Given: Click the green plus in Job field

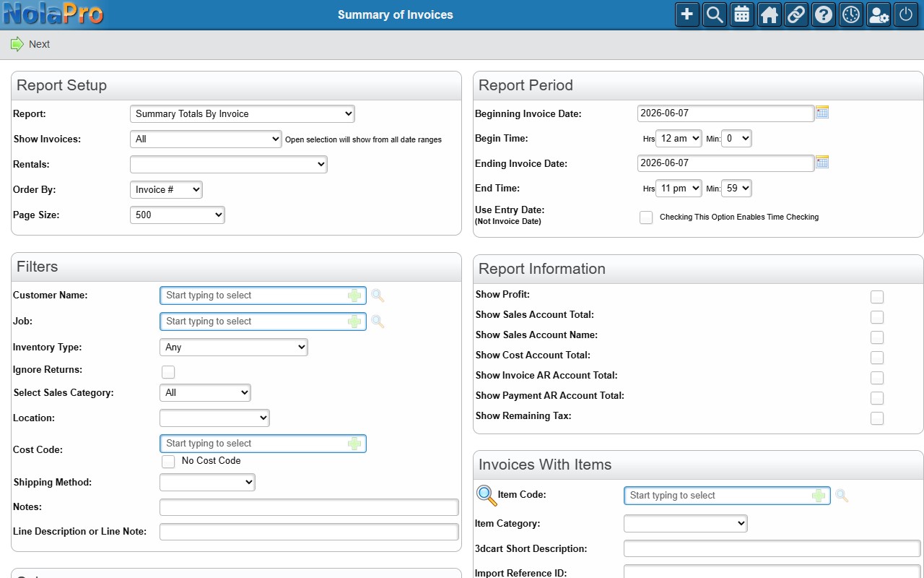Looking at the screenshot, I should 354,322.
